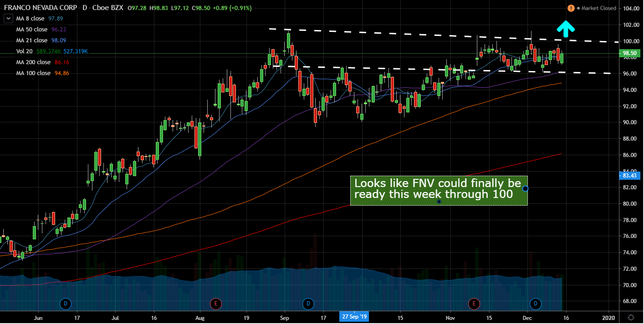Screen dimensions: 644x324
Task: Click the 83.43 price axis label
Action: tap(631, 175)
